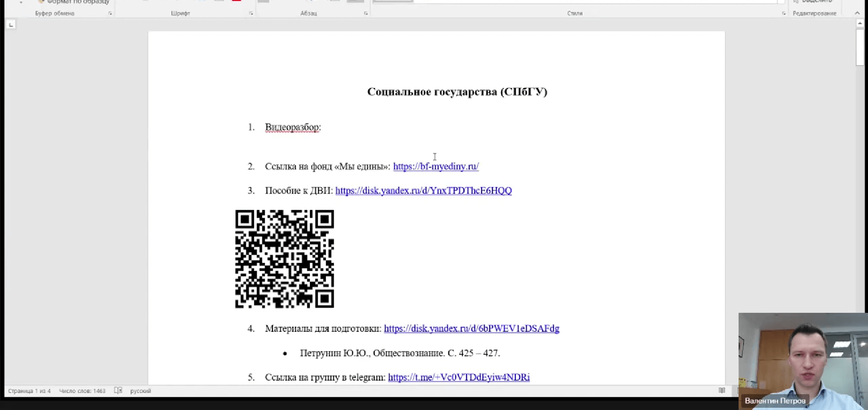Click the vertical scrollbar up arrow
868x410 pixels.
[860, 23]
